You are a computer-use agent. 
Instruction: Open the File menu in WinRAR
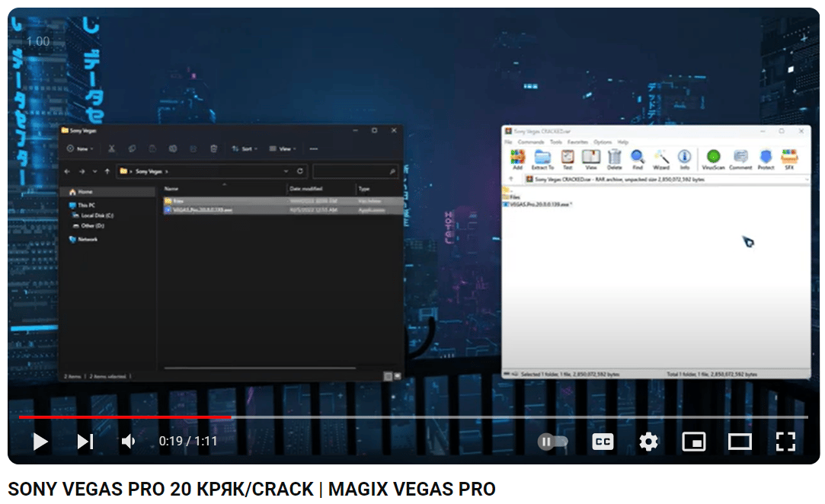click(508, 142)
